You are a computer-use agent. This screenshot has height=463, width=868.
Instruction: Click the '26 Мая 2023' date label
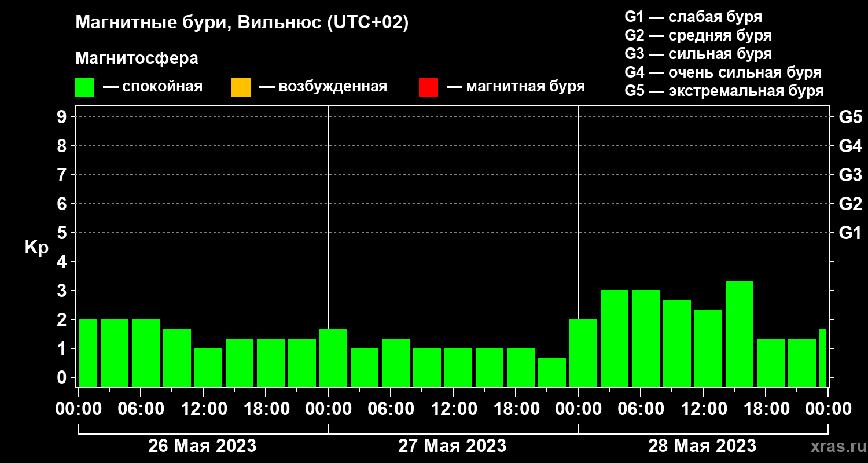point(203,446)
